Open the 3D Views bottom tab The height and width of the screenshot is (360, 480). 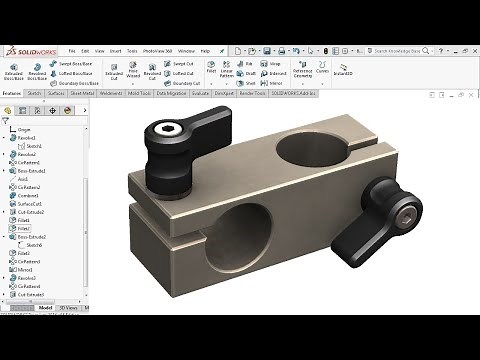pos(68,308)
